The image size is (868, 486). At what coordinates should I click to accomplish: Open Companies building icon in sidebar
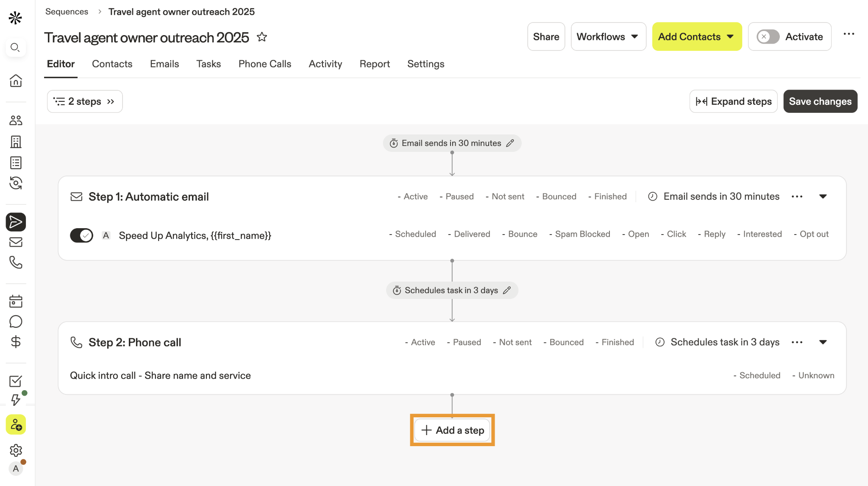(x=16, y=142)
